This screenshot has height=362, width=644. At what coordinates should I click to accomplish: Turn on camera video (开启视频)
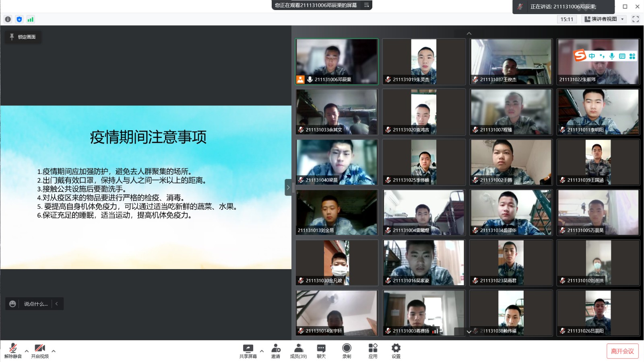[x=40, y=351]
